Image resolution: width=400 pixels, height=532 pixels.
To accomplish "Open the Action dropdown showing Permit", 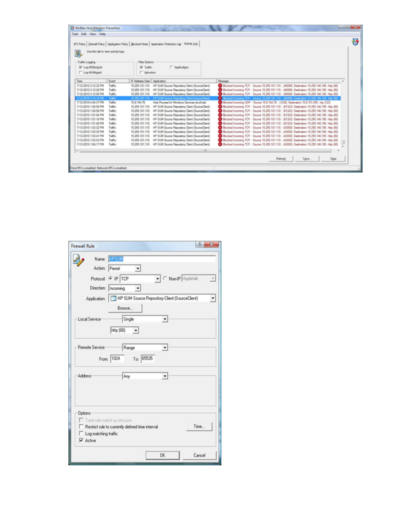I will click(x=138, y=269).
